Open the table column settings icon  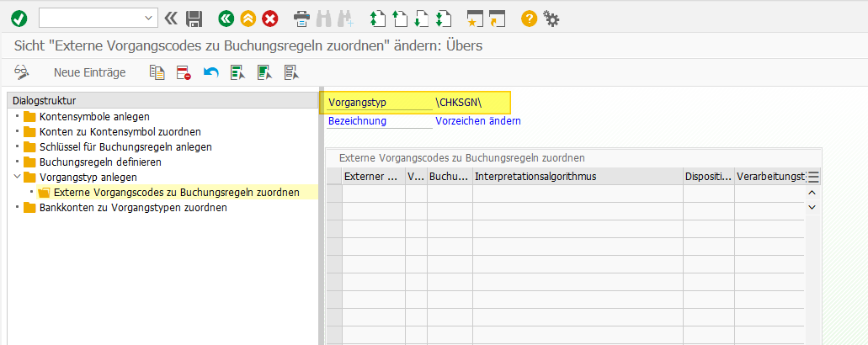(x=813, y=177)
